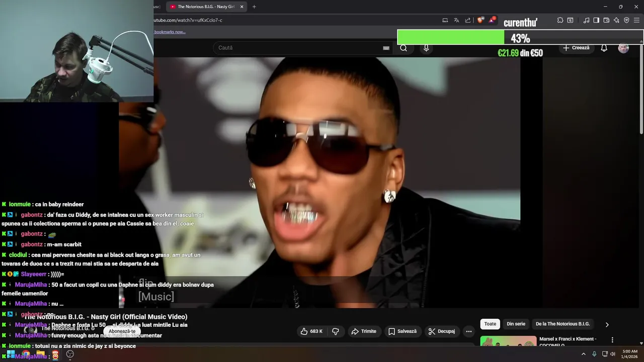Open Chrome from the taskbar
Image resolution: width=644 pixels, height=362 pixels.
tap(25, 354)
